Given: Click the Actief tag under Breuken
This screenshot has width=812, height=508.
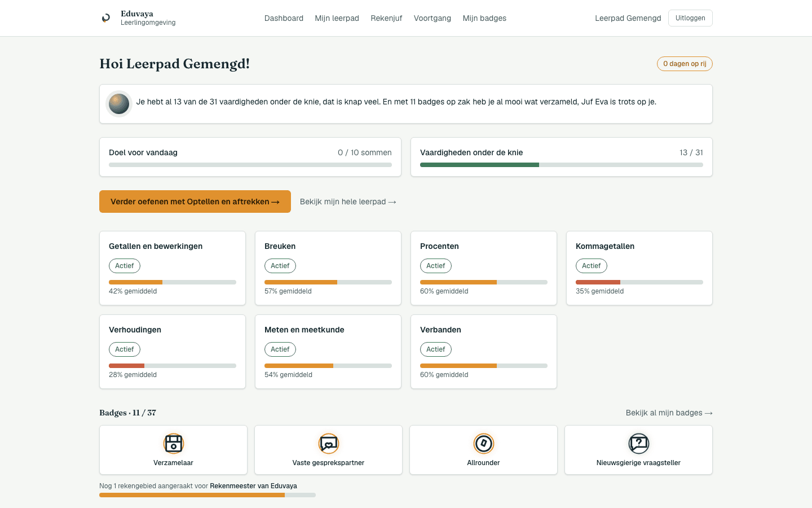Looking at the screenshot, I should click(x=280, y=266).
